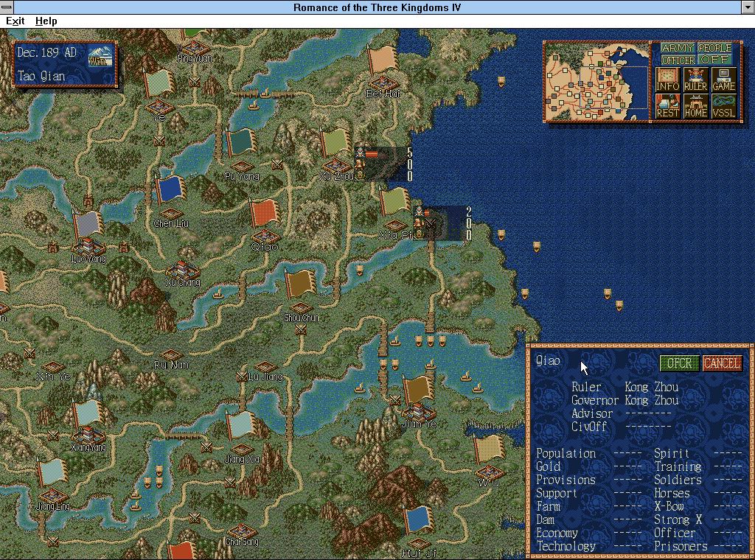
Task: Open the INFO command icon
Action: click(x=667, y=80)
